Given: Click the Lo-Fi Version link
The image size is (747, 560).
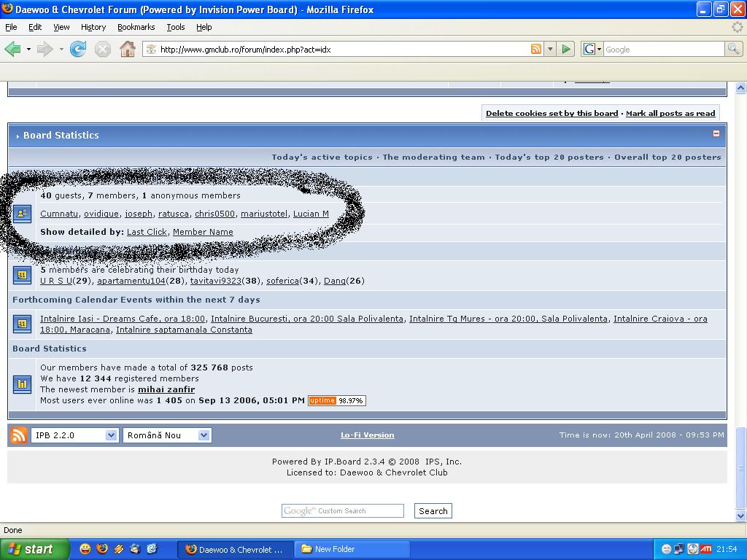Looking at the screenshot, I should click(x=368, y=435).
